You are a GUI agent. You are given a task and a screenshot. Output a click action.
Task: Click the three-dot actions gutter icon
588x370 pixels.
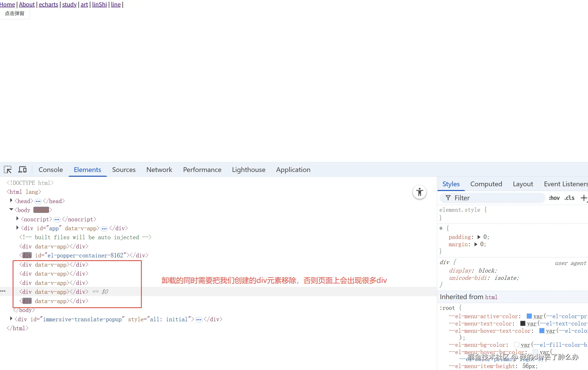point(3,291)
